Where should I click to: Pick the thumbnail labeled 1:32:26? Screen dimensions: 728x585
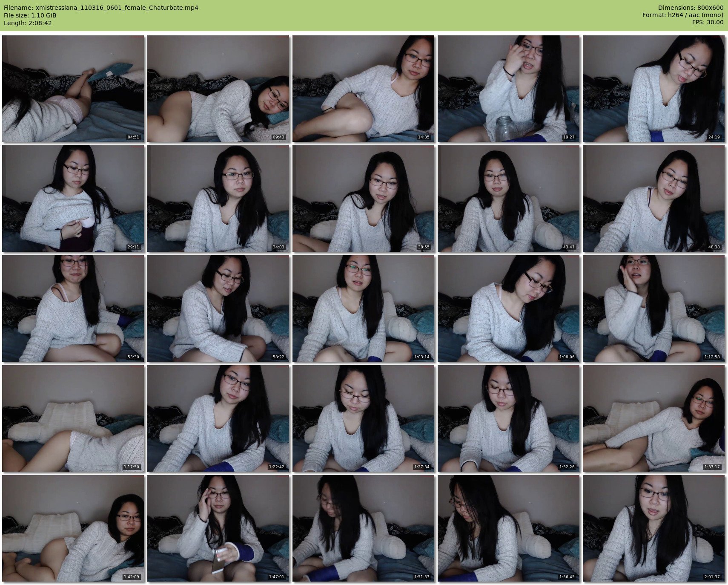(x=509, y=418)
